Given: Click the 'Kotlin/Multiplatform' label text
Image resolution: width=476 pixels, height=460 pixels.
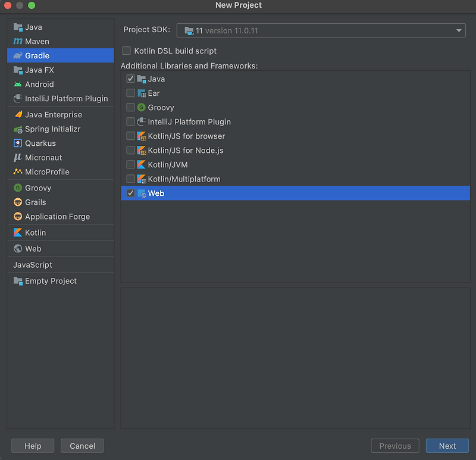Looking at the screenshot, I should [184, 179].
